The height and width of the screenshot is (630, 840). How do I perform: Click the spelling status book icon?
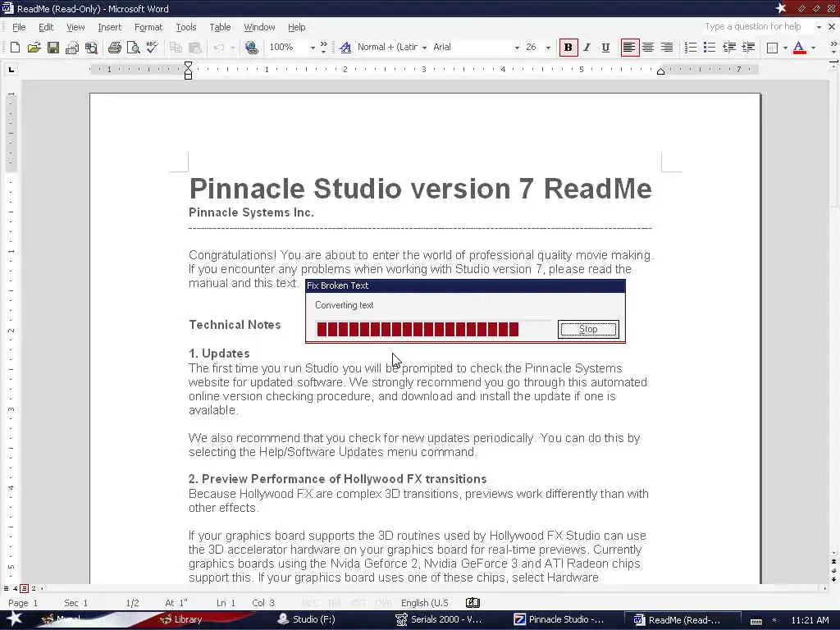(472, 603)
